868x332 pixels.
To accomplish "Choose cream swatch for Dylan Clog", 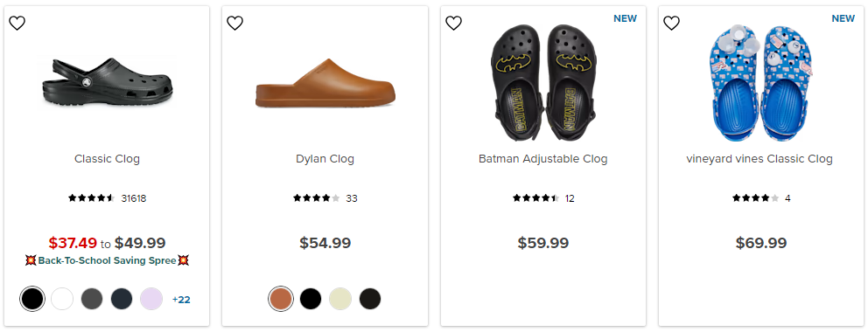I will (340, 299).
